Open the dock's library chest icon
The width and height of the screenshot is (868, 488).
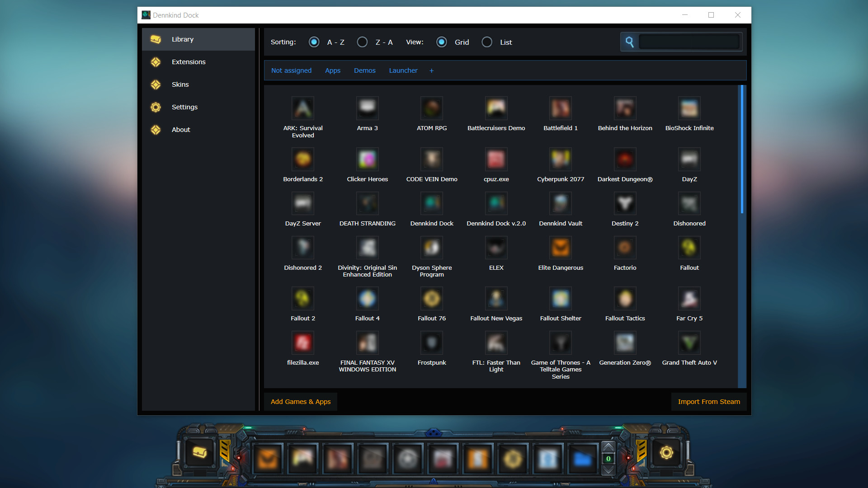[x=200, y=452]
